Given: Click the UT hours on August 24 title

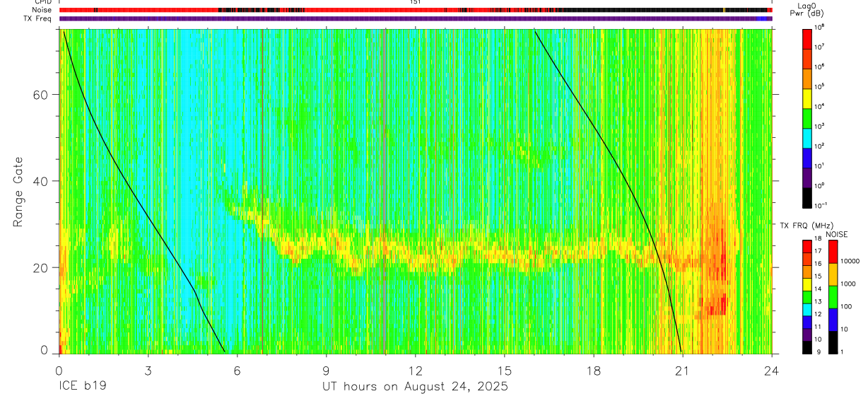Looking at the screenshot, I should pos(415,387).
